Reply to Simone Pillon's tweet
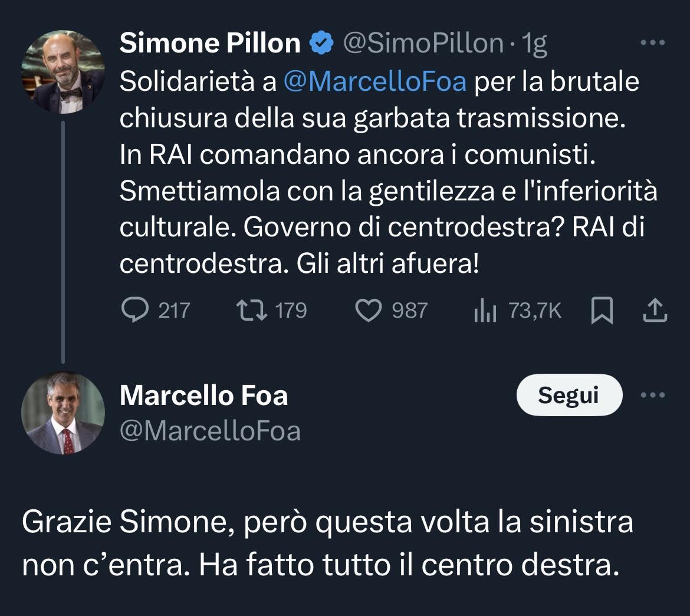 pos(134,310)
